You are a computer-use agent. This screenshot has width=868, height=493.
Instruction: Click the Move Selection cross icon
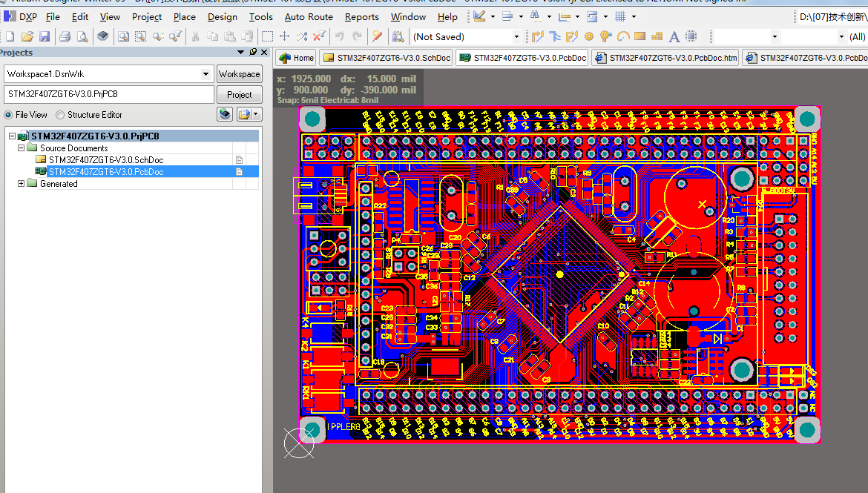[x=285, y=36]
